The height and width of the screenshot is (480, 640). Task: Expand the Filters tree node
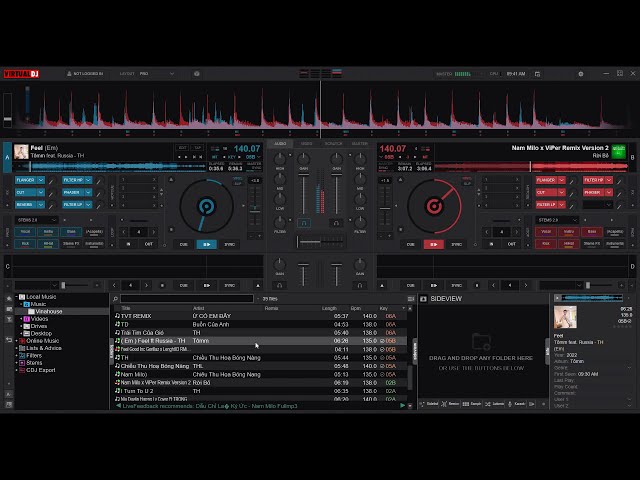(17, 356)
